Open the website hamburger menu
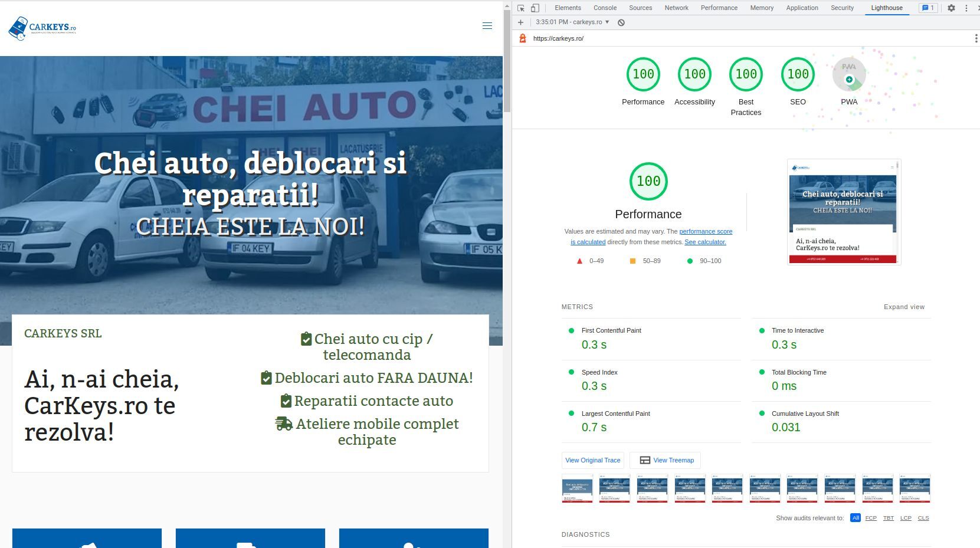This screenshot has width=980, height=548. [487, 26]
